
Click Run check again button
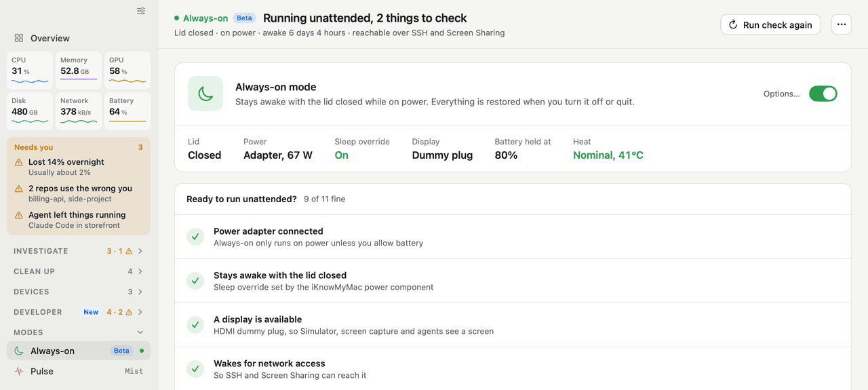pyautogui.click(x=770, y=24)
